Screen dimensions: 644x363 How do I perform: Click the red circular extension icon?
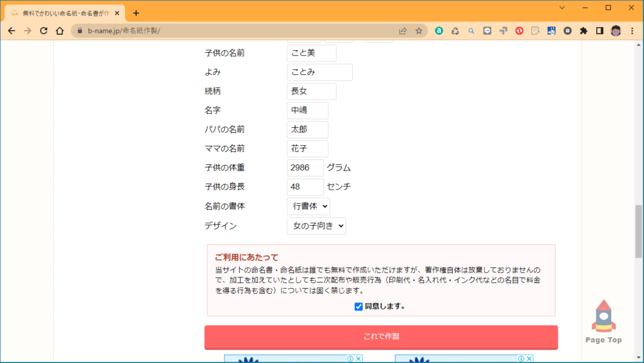tap(519, 30)
